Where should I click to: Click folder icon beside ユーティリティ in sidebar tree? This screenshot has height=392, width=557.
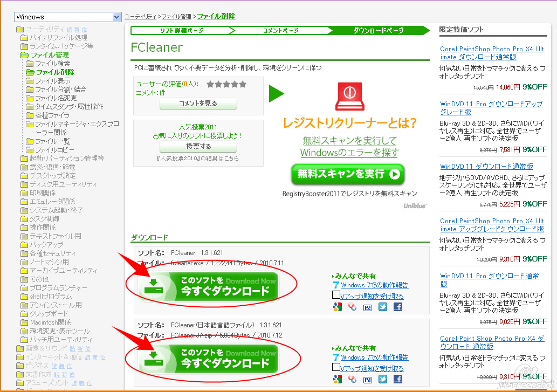click(x=20, y=29)
